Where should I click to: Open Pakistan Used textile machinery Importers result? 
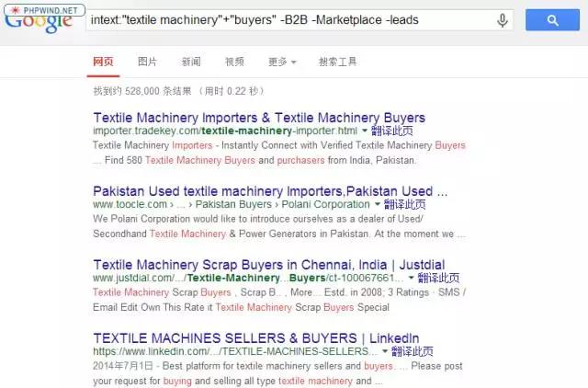269,191
